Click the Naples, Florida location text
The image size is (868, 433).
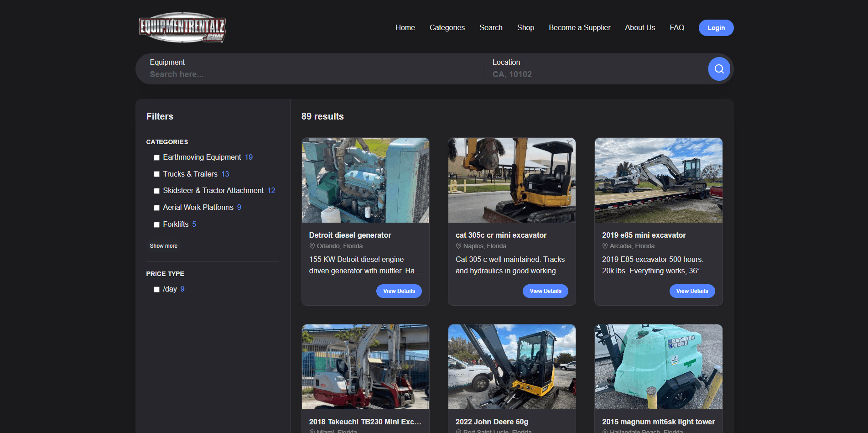tap(485, 246)
